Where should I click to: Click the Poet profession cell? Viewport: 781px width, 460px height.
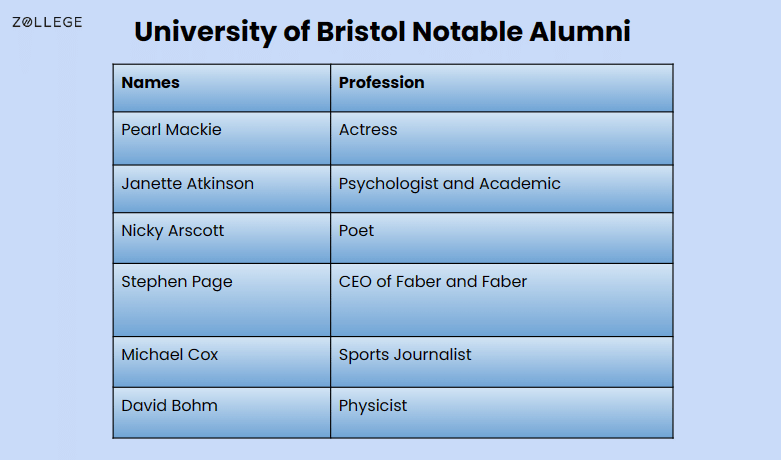(502, 238)
